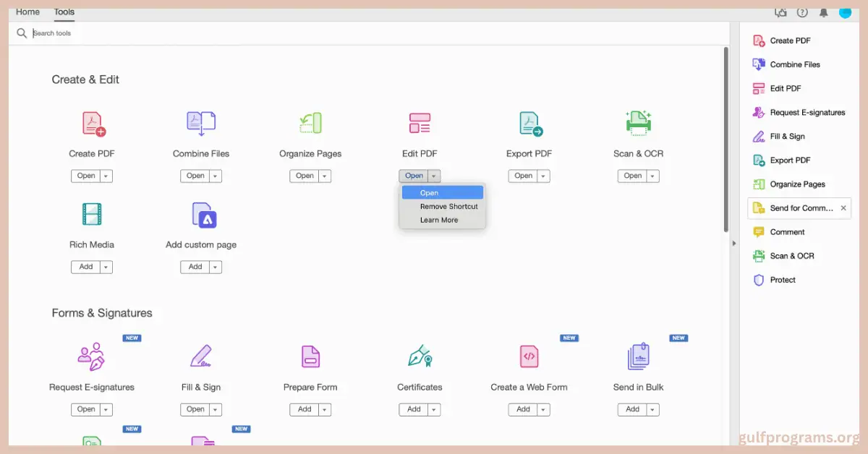The height and width of the screenshot is (454, 868).
Task: Select the Create a Web Form icon
Action: [529, 356]
